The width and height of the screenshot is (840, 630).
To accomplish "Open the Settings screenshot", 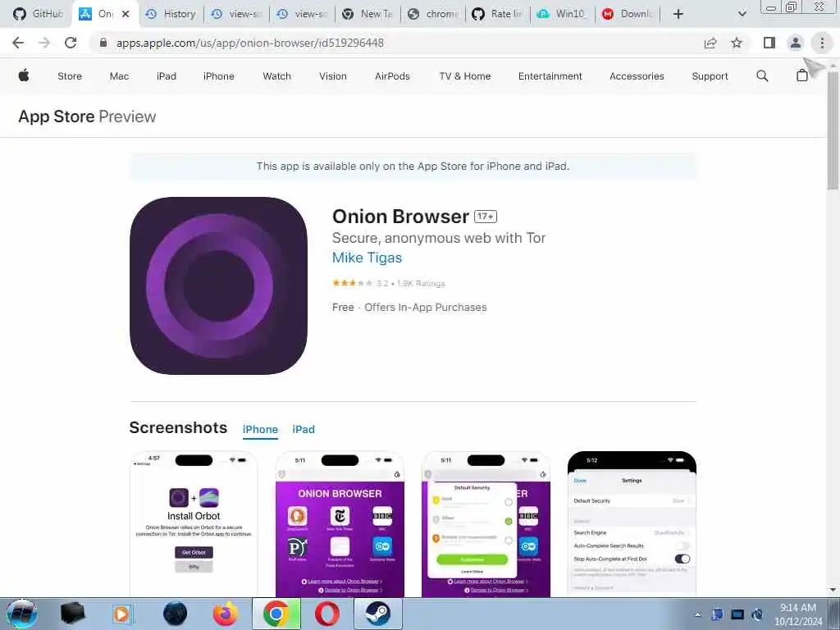I will click(x=632, y=524).
